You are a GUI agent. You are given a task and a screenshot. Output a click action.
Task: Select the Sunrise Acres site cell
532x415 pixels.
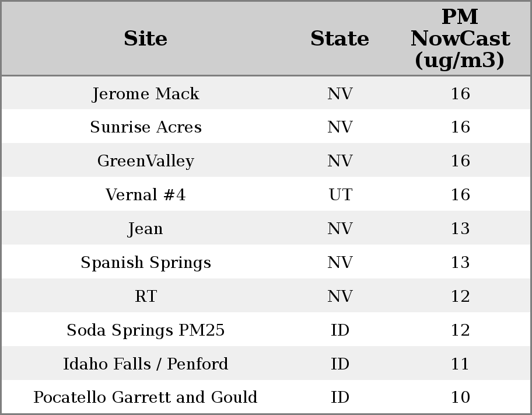click(145, 127)
